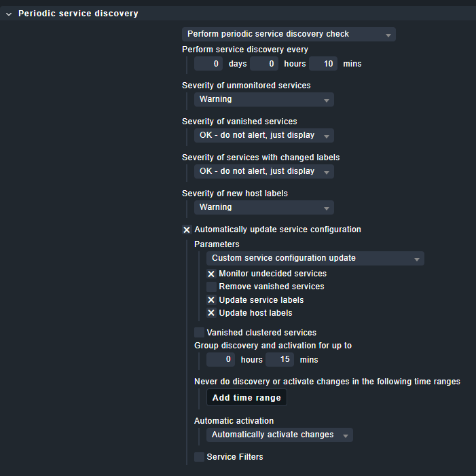Screen dimensions: 476x476
Task: Enable the Service Filters checkbox
Action: click(199, 457)
